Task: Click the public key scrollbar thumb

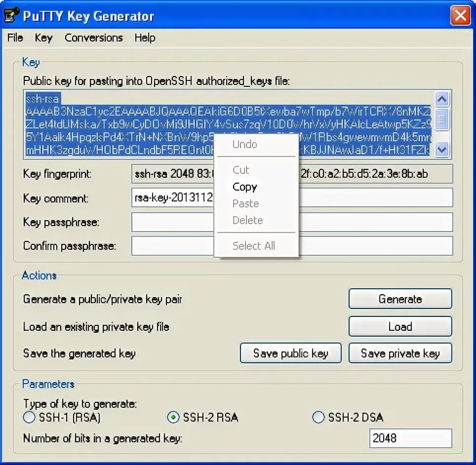Action: click(x=442, y=119)
